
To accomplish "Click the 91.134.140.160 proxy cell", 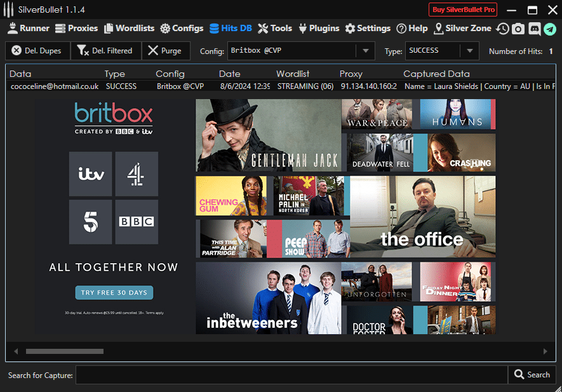I will [x=368, y=86].
